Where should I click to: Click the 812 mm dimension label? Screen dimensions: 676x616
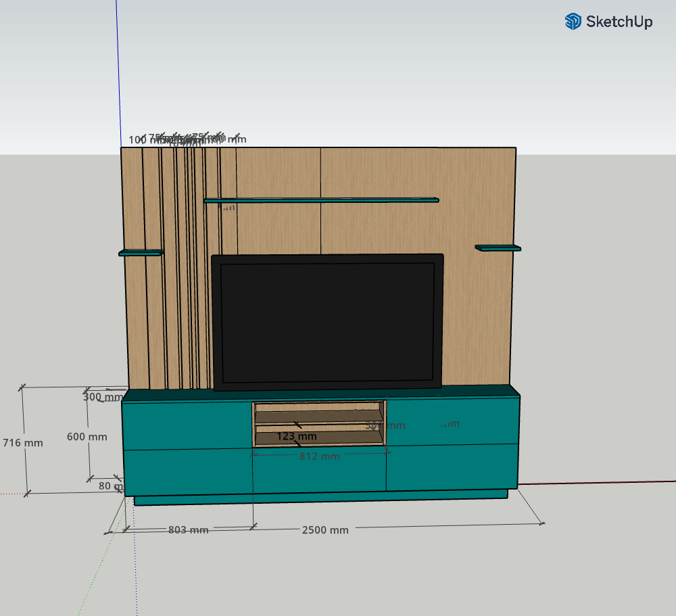(x=320, y=456)
